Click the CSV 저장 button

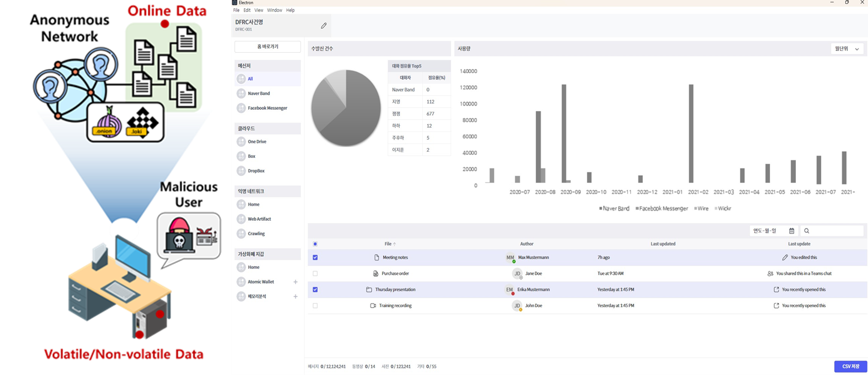850,367
